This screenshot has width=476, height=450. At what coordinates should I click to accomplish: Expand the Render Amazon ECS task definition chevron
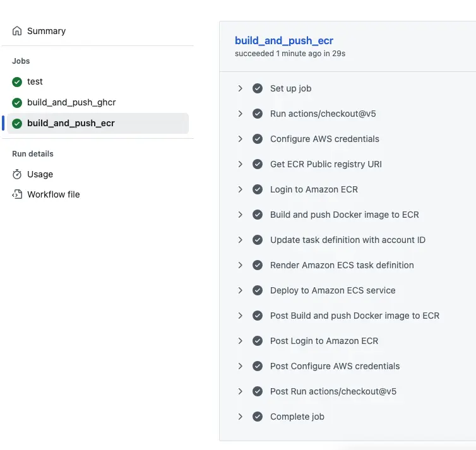click(240, 265)
